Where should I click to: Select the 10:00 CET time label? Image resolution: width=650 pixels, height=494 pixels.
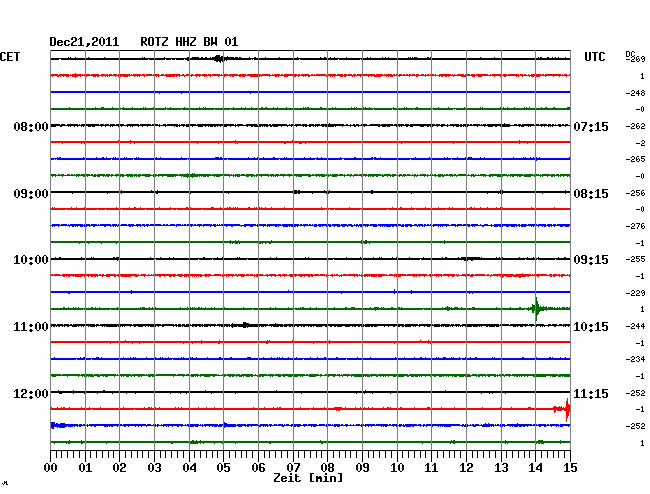click(x=31, y=260)
